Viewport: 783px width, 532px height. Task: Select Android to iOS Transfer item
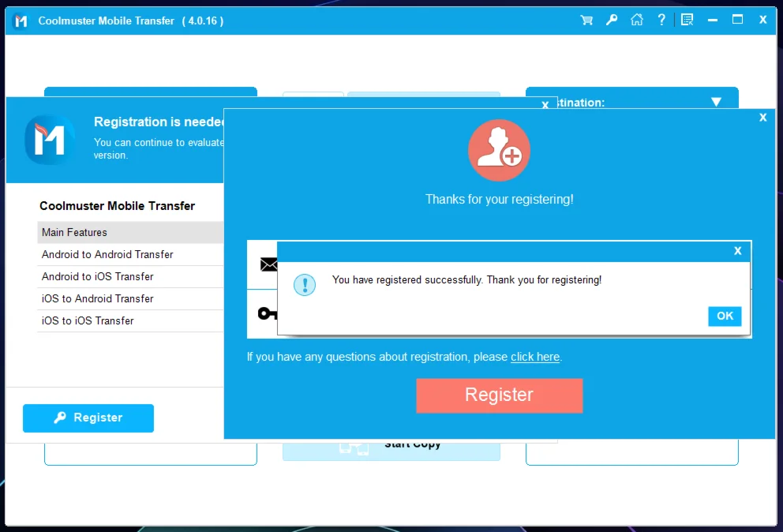point(130,277)
